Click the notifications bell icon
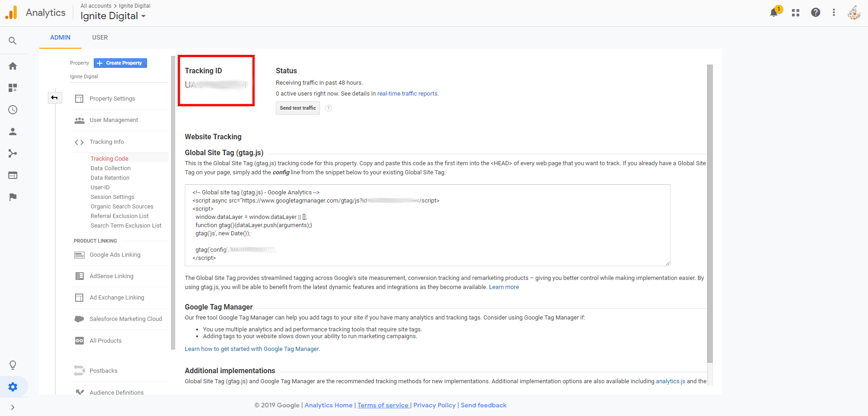The width and height of the screenshot is (868, 416). (774, 13)
